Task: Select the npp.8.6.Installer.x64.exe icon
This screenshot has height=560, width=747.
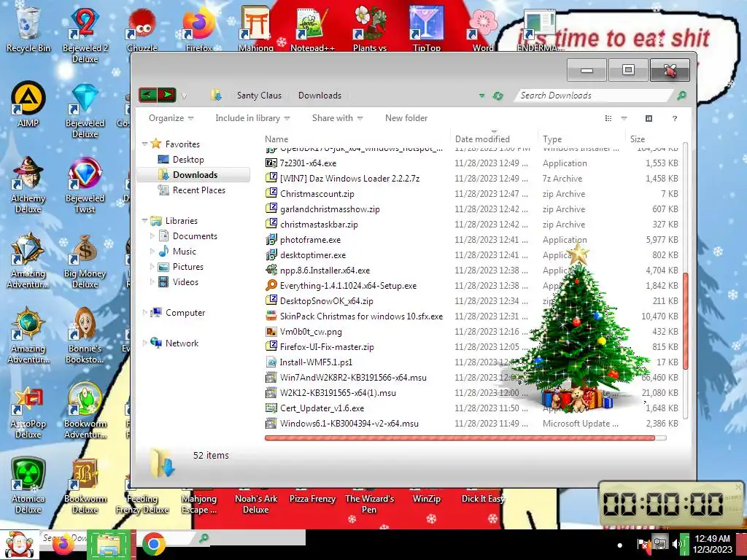Action: [x=271, y=270]
